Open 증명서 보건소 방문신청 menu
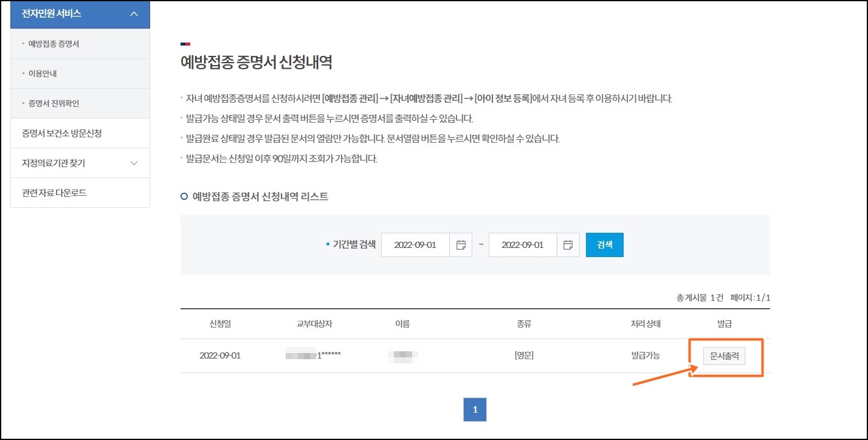This screenshot has width=868, height=440. click(x=80, y=133)
